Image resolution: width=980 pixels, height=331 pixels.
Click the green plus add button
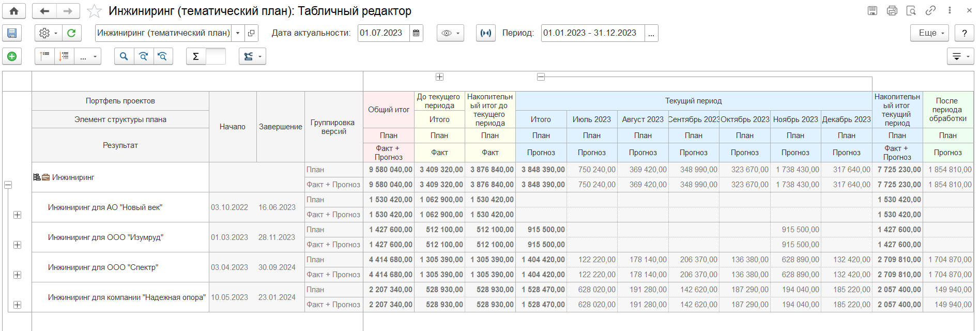12,56
